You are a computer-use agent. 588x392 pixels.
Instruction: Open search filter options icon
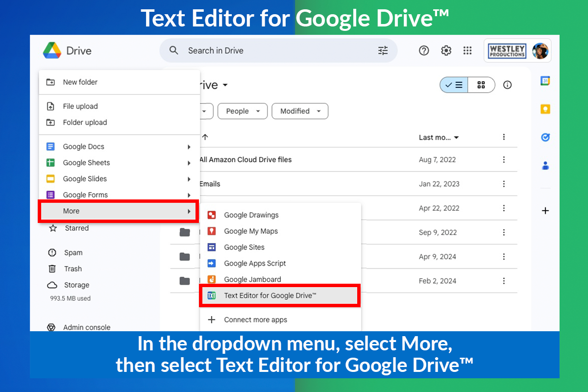click(383, 50)
